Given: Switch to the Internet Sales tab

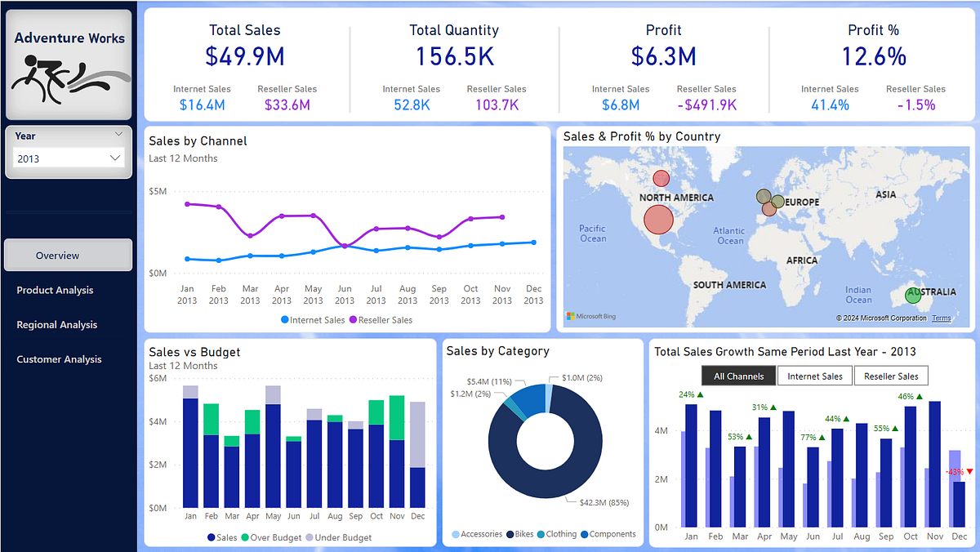Looking at the screenshot, I should click(813, 376).
